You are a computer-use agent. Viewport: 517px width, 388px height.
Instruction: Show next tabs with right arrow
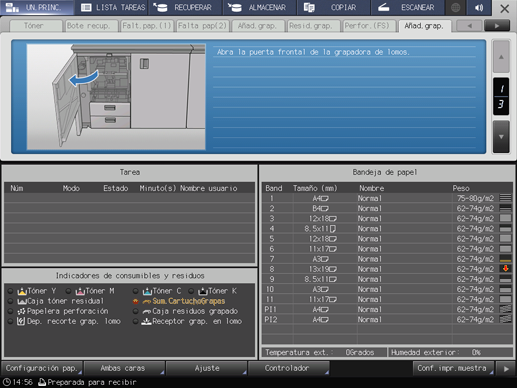pos(497,26)
